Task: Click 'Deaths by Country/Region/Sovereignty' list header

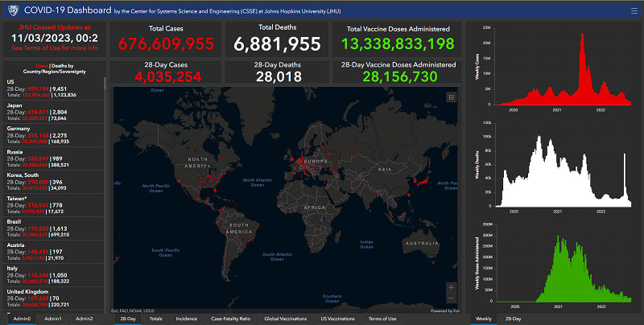Action: 55,68
